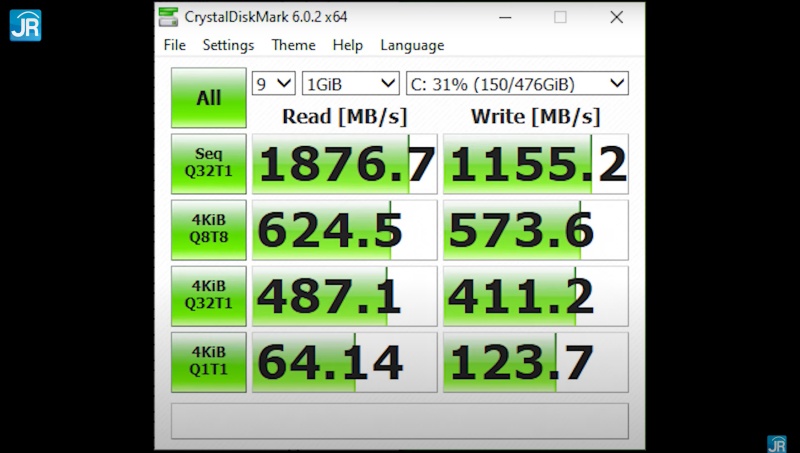Click the CrystalDiskMark title bar icon
Viewport: 800px width, 453px height.
tap(168, 17)
